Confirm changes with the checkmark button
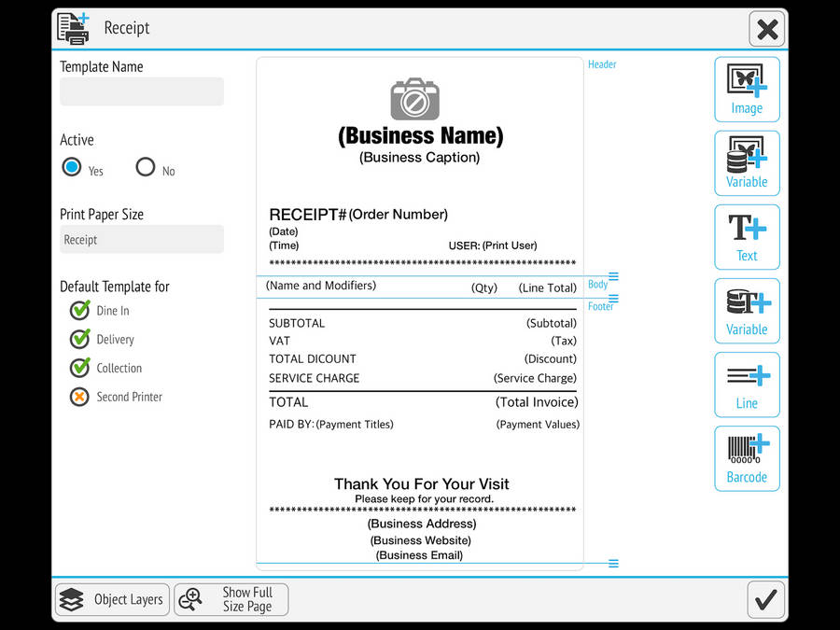The height and width of the screenshot is (630, 840). (765, 599)
